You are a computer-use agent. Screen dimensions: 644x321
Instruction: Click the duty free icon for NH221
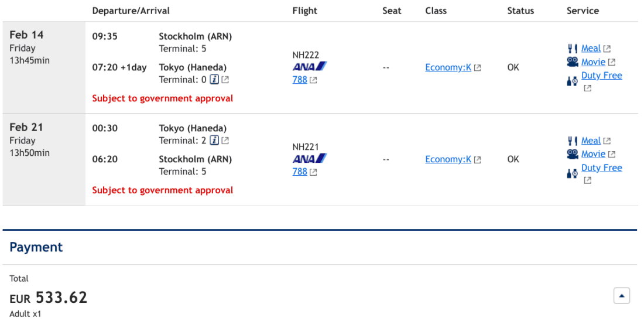point(573,173)
